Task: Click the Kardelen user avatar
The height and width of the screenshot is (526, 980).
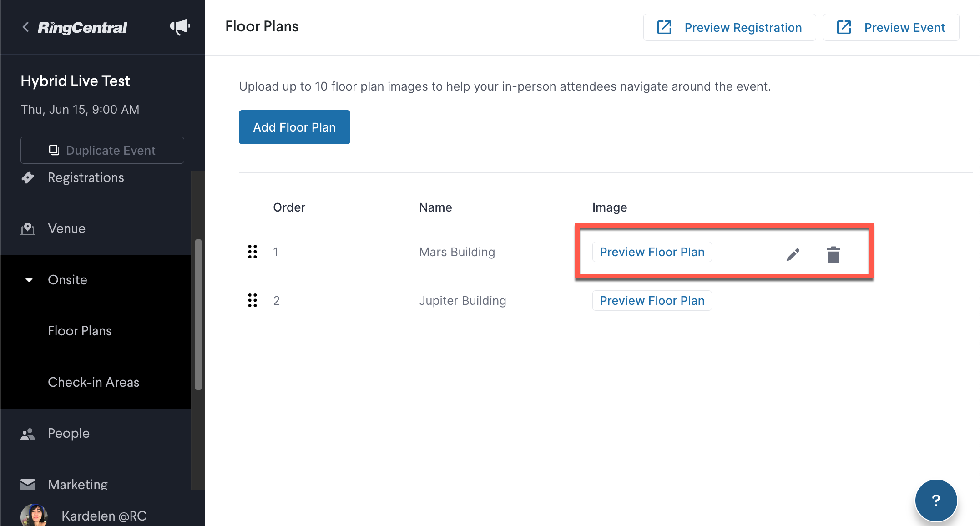Action: tap(34, 516)
